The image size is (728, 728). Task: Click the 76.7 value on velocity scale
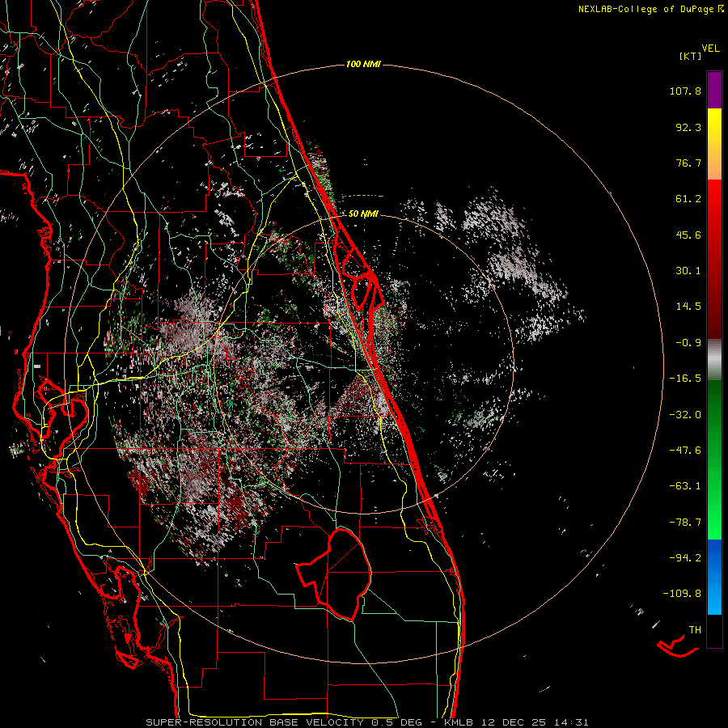688,163
